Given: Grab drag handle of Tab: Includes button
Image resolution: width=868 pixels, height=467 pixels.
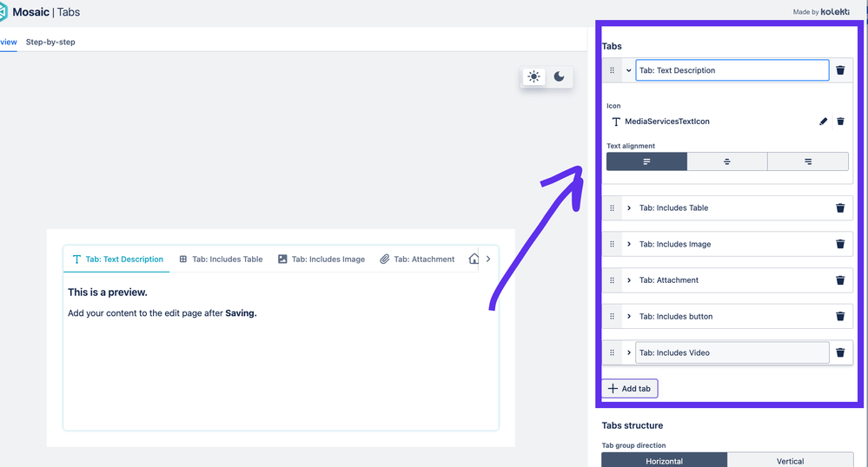Looking at the screenshot, I should click(x=612, y=317).
